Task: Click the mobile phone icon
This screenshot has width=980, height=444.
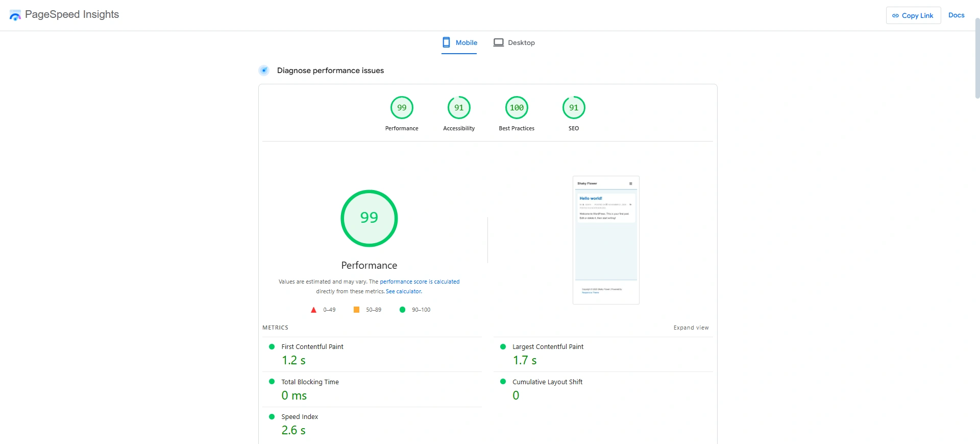Action: click(x=446, y=42)
